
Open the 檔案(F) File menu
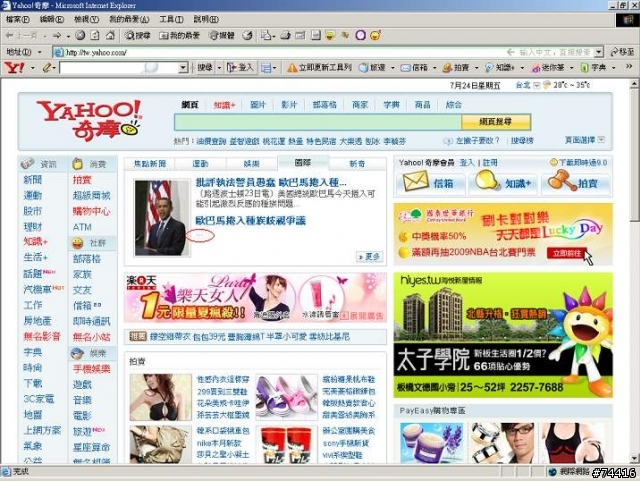click(x=18, y=20)
